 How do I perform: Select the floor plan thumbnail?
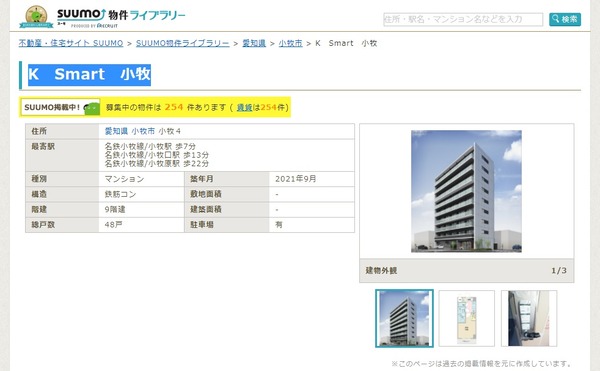[466, 318]
